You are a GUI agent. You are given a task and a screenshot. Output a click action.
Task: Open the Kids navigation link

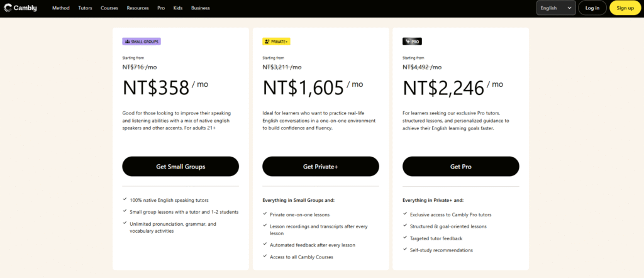178,8
